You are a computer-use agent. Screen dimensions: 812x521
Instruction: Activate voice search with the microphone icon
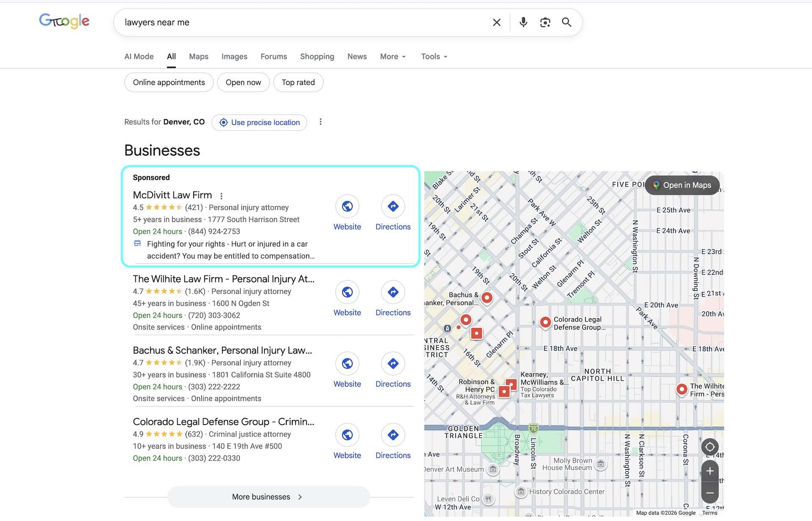coord(523,22)
